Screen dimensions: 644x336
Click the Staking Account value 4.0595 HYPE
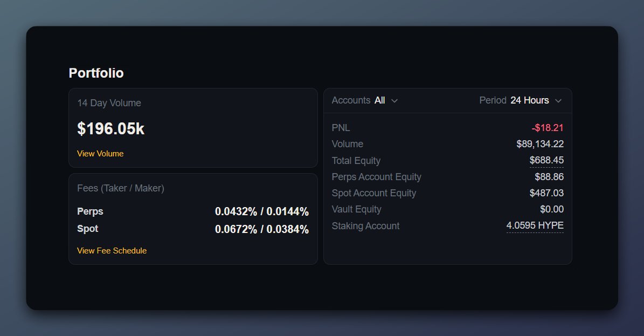(x=535, y=225)
